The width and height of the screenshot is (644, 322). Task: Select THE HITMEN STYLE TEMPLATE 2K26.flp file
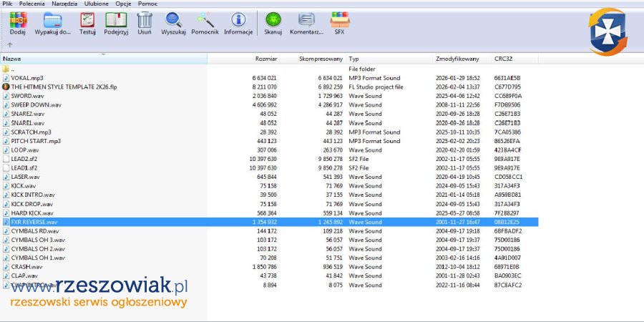pos(64,87)
